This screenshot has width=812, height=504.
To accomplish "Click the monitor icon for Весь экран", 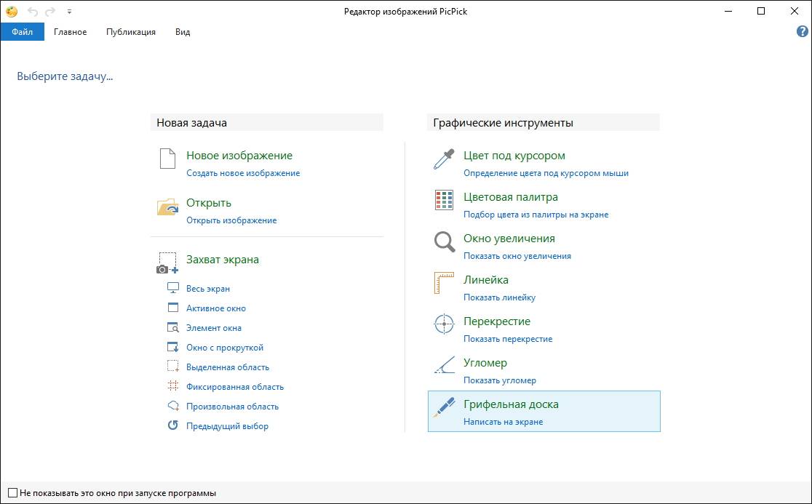I will tap(173, 288).
